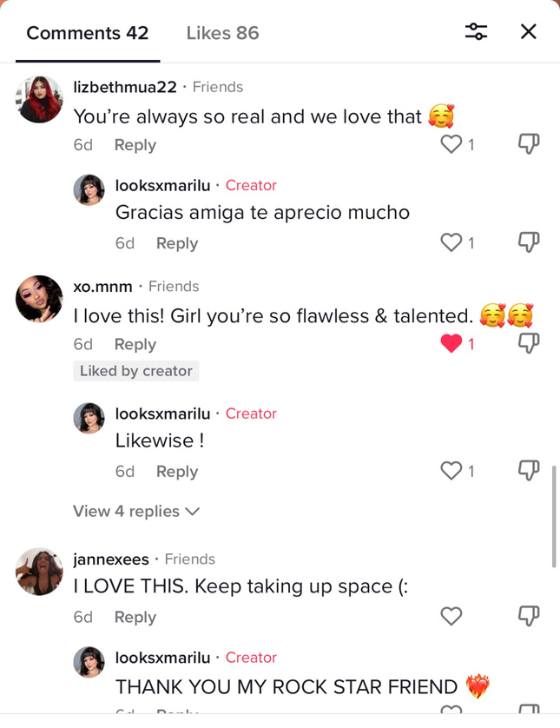Like the "Gracias amiga" creator reply
Screen dimensions: 560x728
point(451,243)
